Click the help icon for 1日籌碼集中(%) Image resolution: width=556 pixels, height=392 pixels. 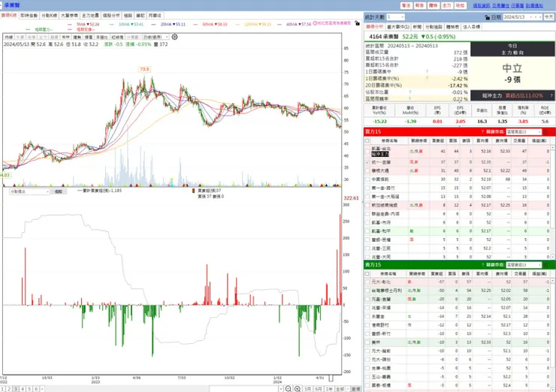[428, 78]
